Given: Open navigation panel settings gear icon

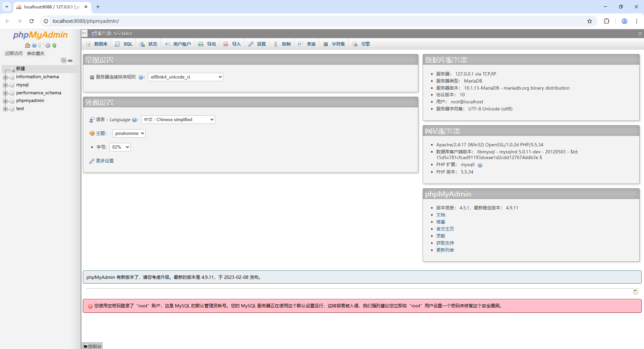Looking at the screenshot, I should [48, 45].
